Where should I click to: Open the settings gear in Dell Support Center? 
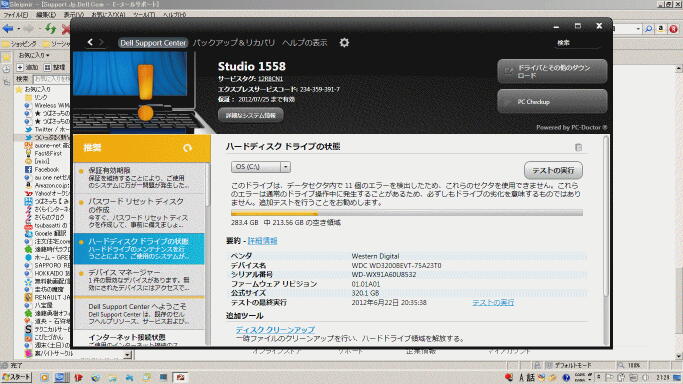344,42
